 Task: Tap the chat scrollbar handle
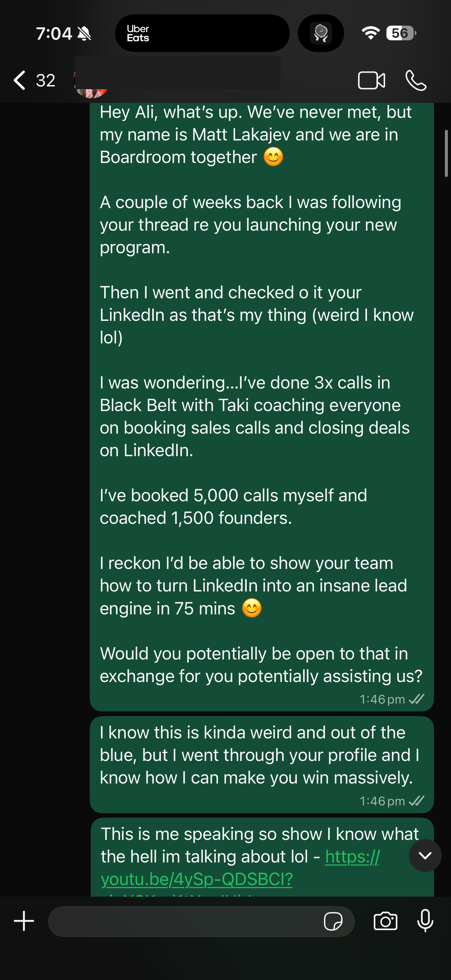coord(446,153)
